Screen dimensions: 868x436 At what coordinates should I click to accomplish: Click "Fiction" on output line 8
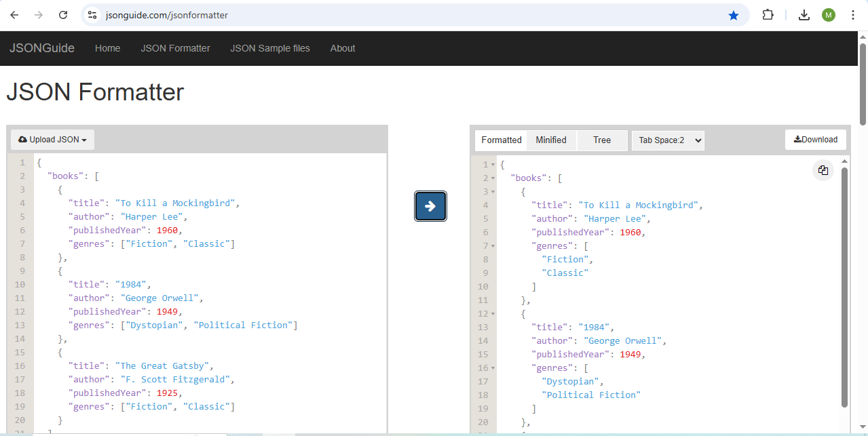coord(565,260)
